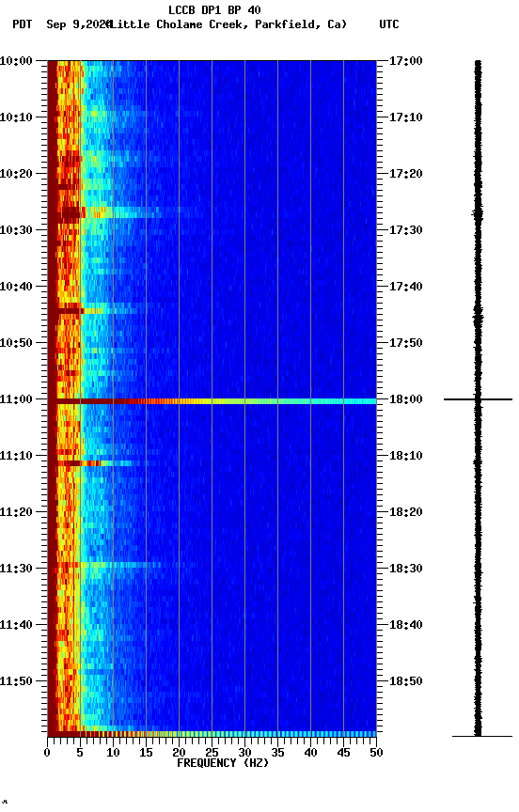Click the 'Little Cholame Creek, Parkfield, Ca' location text
Image resolution: width=519 pixels, height=812 pixels.
pyautogui.click(x=228, y=24)
